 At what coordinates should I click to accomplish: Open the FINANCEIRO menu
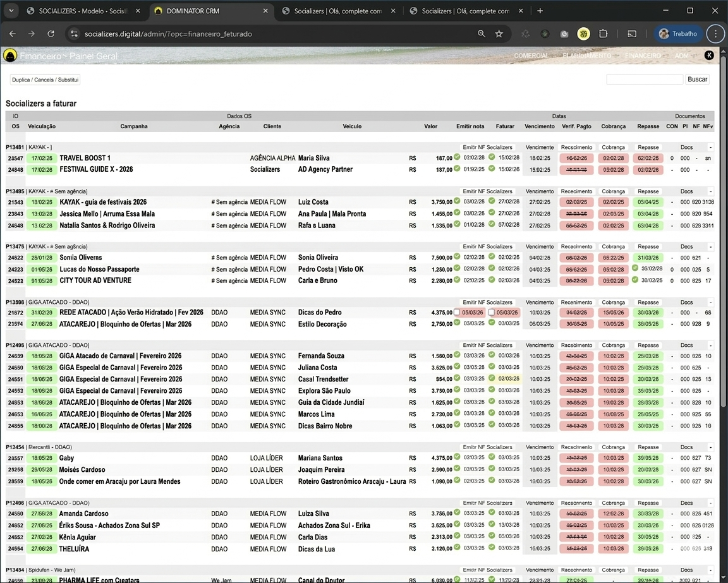[643, 56]
